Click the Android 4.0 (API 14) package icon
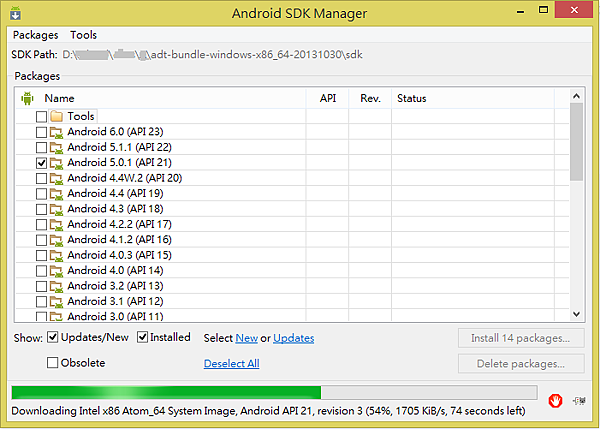The height and width of the screenshot is (429, 600). (x=57, y=270)
